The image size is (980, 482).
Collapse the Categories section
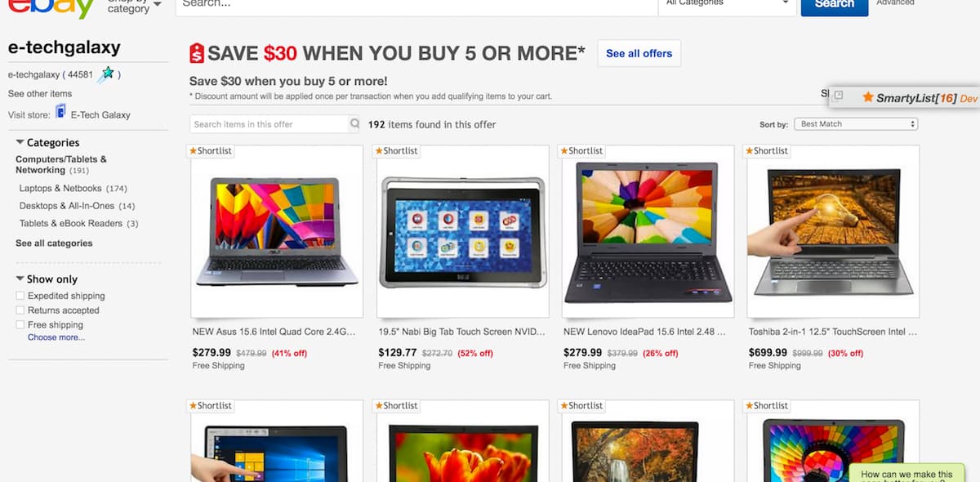tap(20, 142)
